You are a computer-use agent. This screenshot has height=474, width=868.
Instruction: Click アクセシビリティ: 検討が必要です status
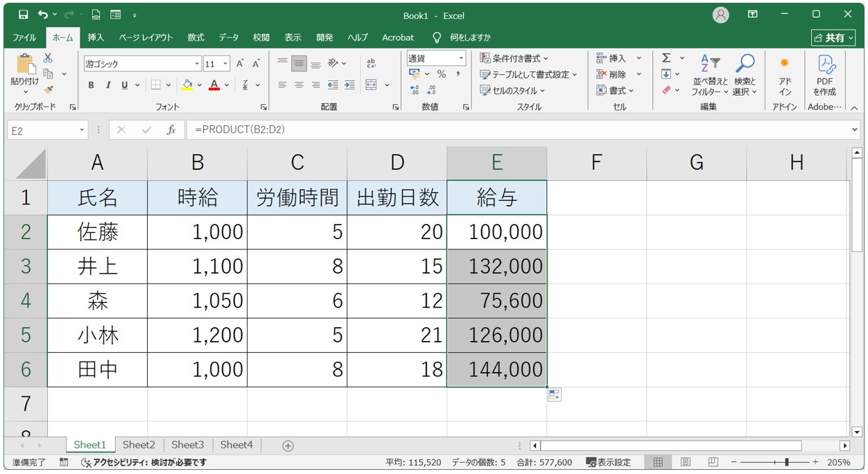[144, 462]
